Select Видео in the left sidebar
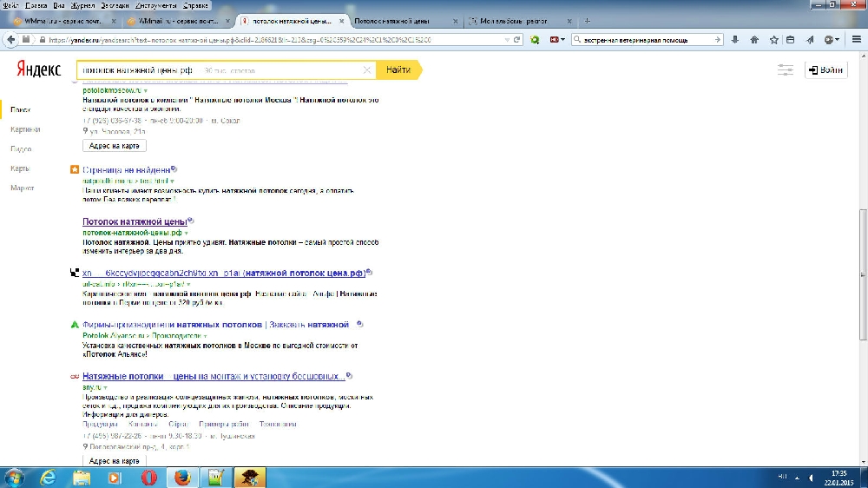The image size is (868, 488). 21,149
